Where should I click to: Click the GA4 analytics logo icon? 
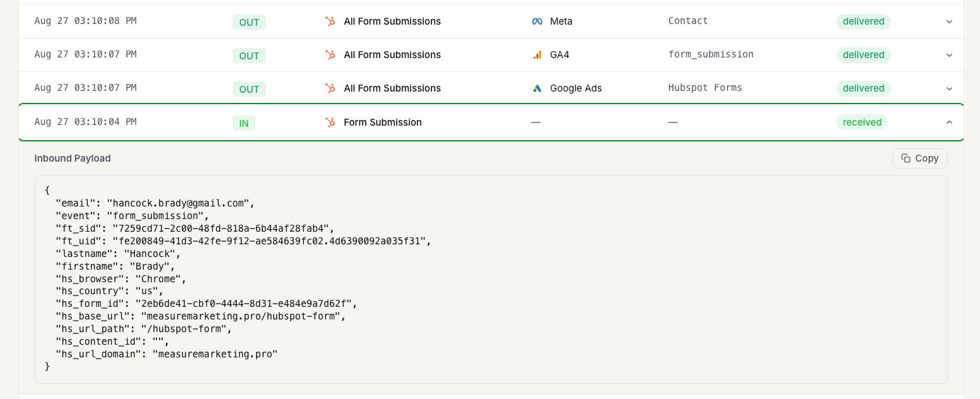537,55
